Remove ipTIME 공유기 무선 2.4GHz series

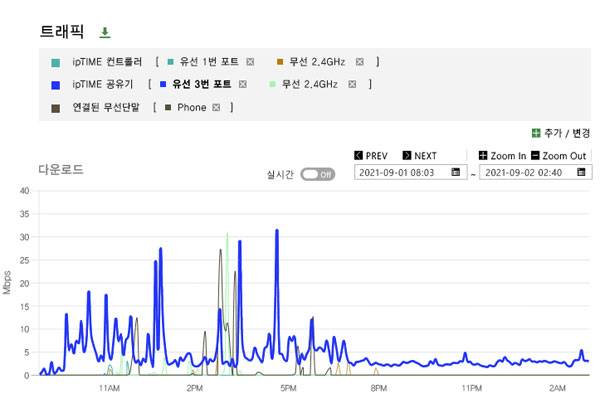352,84
